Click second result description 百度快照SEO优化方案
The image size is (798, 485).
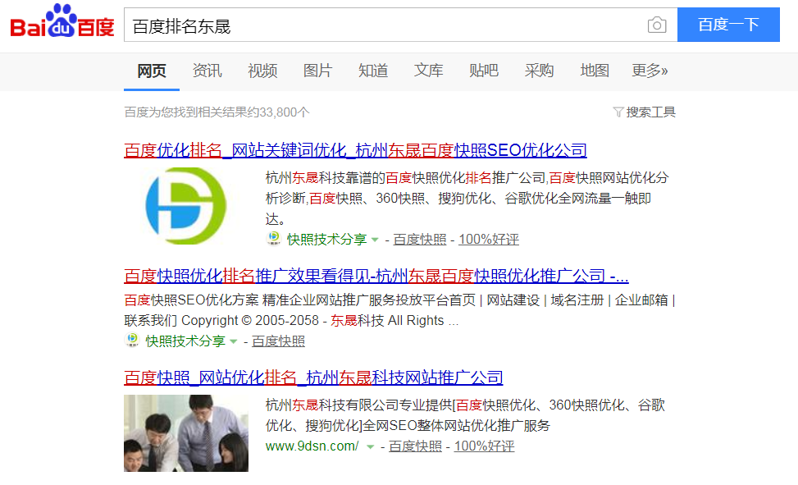coord(400,310)
